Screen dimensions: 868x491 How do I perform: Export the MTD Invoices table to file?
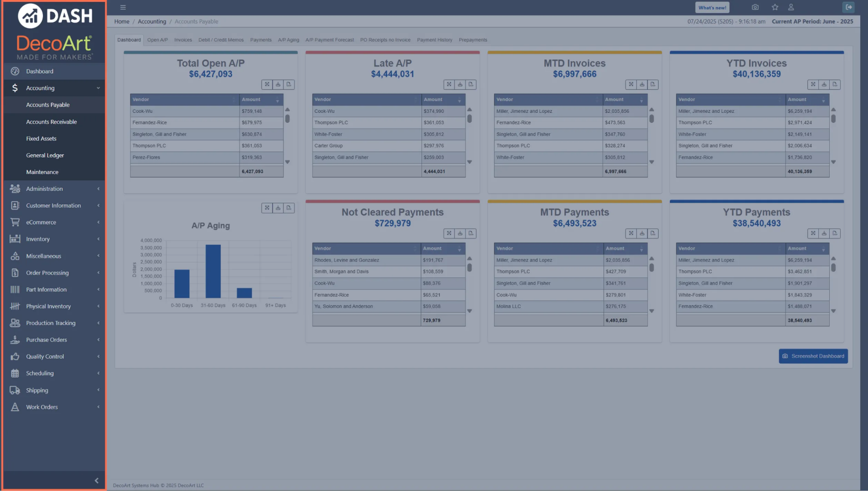[x=653, y=85]
